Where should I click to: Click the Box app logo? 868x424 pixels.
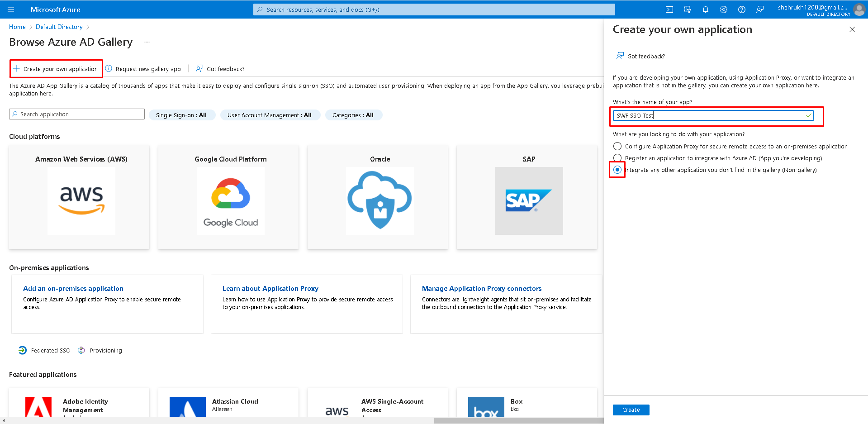486,407
